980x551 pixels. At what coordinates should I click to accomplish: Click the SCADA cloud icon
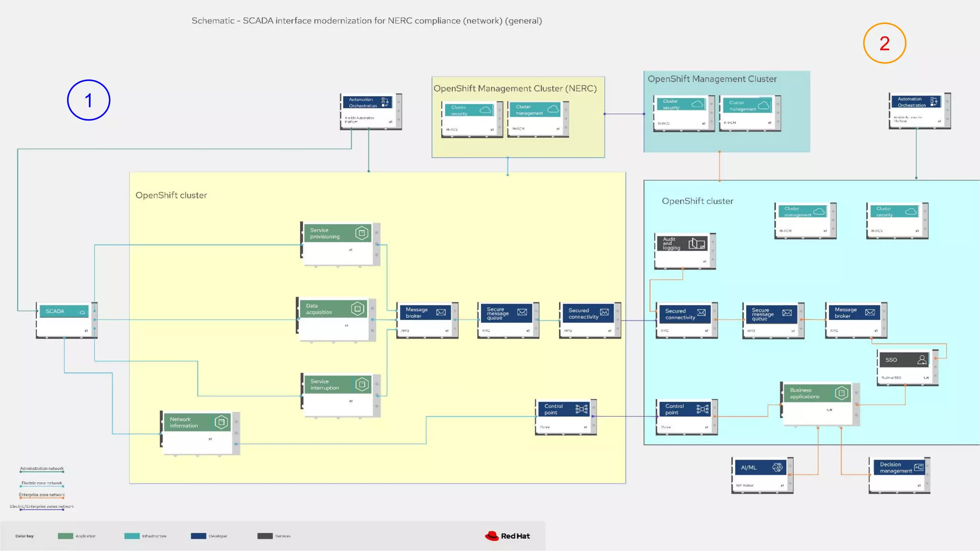(x=82, y=312)
